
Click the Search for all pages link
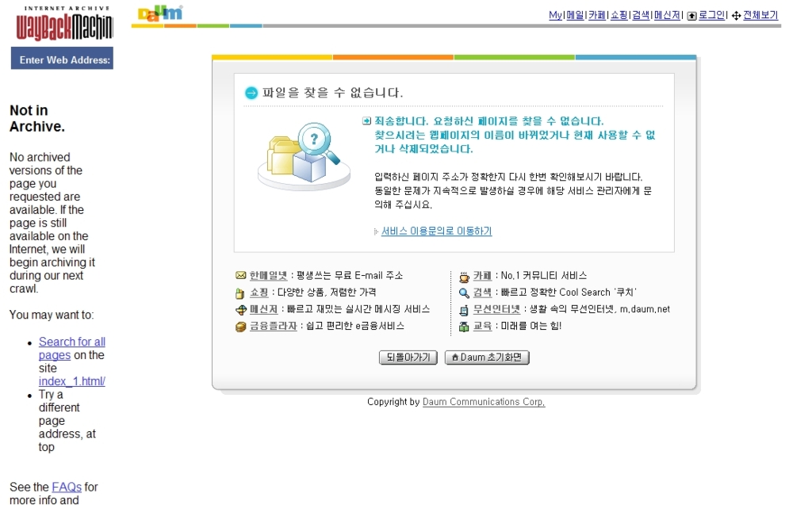72,349
